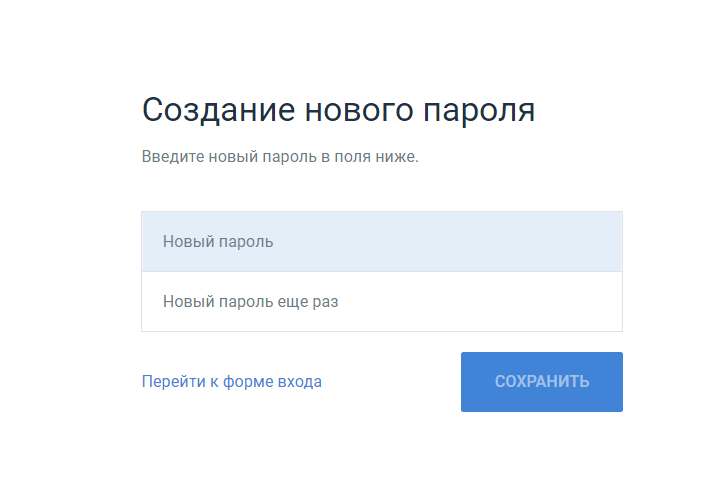Click the 'Новый пароль' input field
The image size is (719, 485).
point(382,242)
